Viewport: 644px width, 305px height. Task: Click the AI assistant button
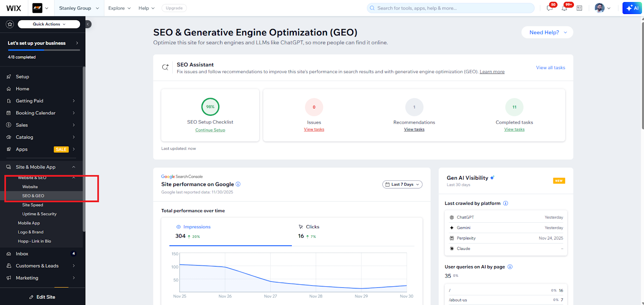pyautogui.click(x=632, y=8)
